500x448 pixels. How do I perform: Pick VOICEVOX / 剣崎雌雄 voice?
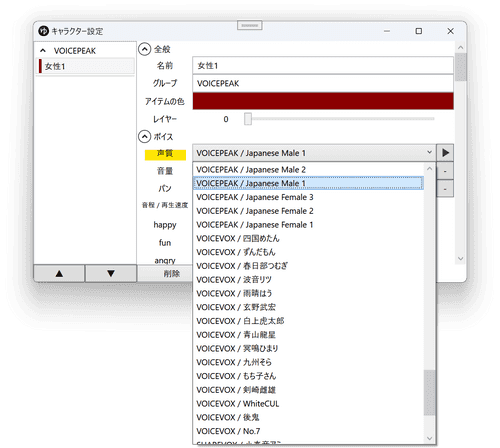coord(308,390)
